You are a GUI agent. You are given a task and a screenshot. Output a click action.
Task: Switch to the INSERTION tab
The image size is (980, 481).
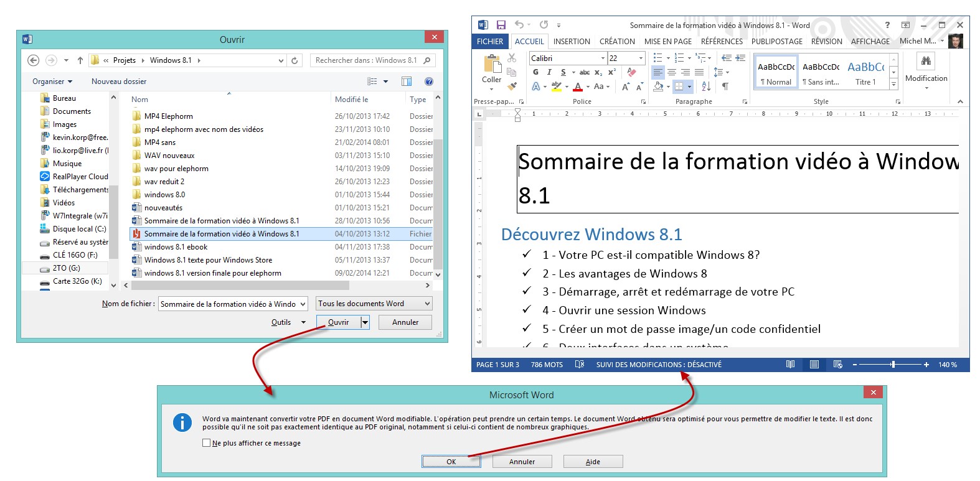[x=572, y=41]
